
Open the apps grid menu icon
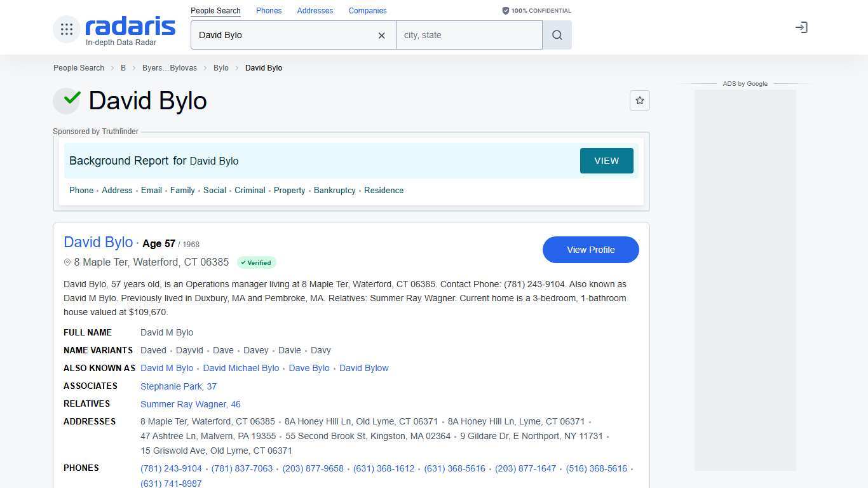point(67,29)
